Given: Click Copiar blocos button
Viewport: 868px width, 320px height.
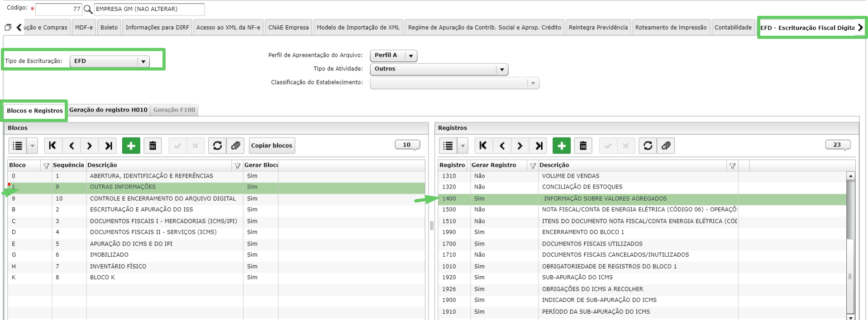Looking at the screenshot, I should tap(272, 146).
